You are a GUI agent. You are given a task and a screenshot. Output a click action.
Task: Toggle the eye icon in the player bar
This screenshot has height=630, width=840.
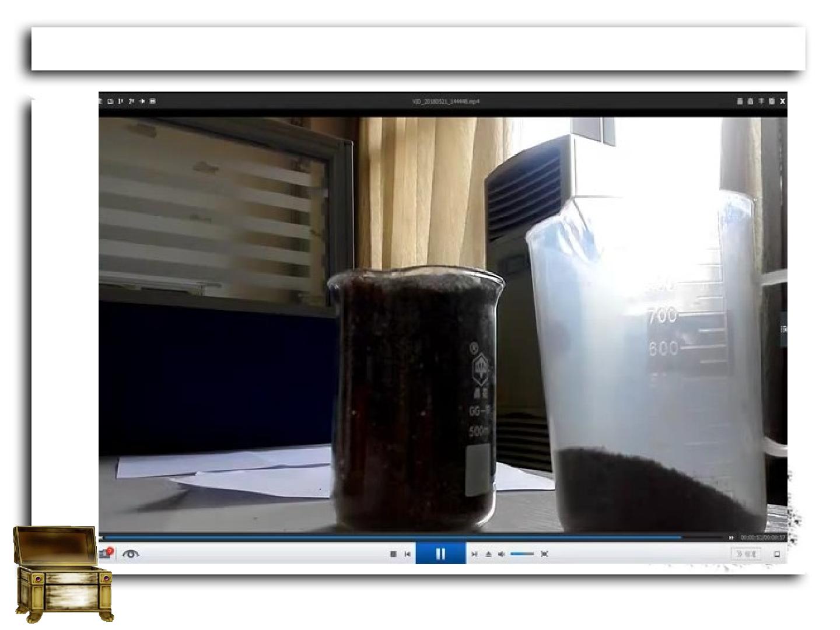tap(131, 554)
